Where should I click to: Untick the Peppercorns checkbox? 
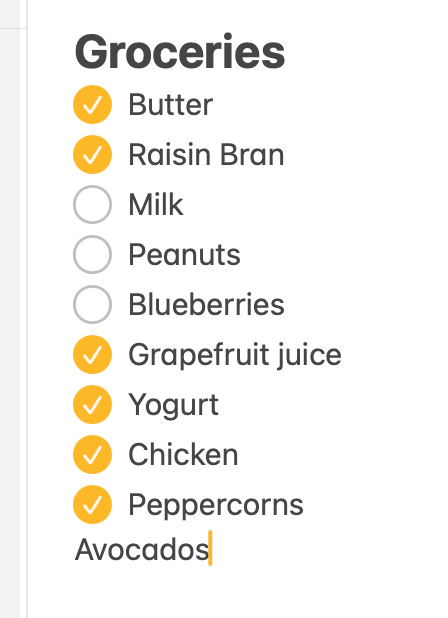pyautogui.click(x=93, y=504)
